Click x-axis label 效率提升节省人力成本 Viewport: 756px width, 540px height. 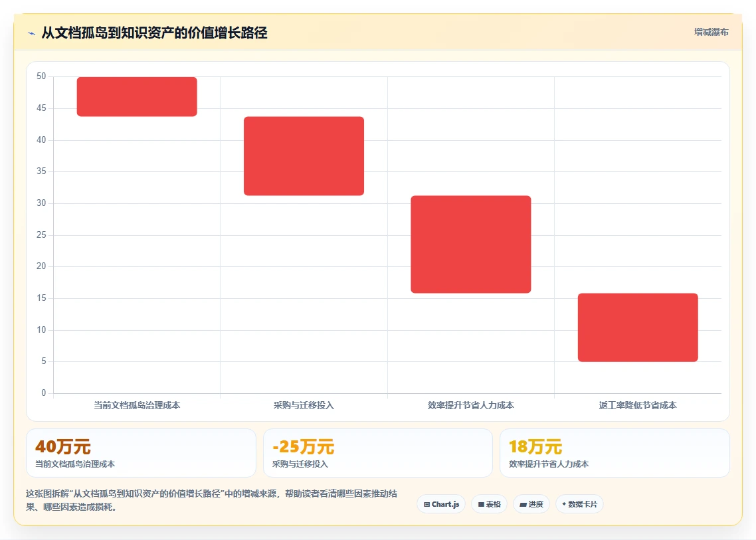pos(470,405)
